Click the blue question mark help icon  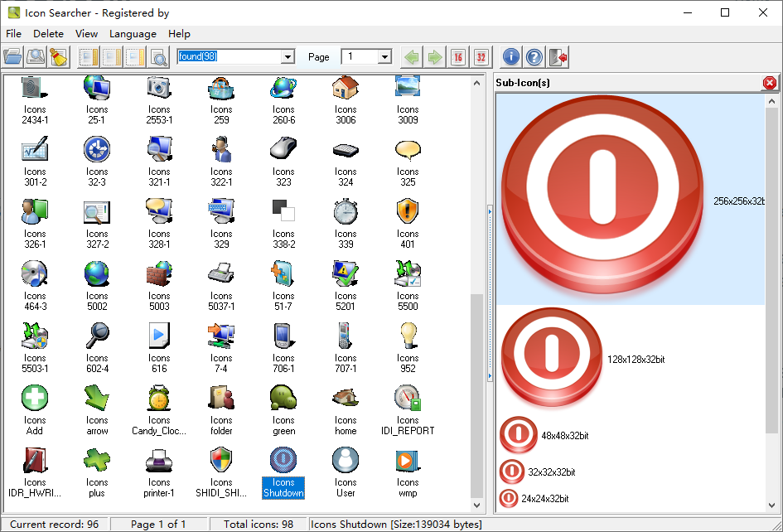pos(534,57)
